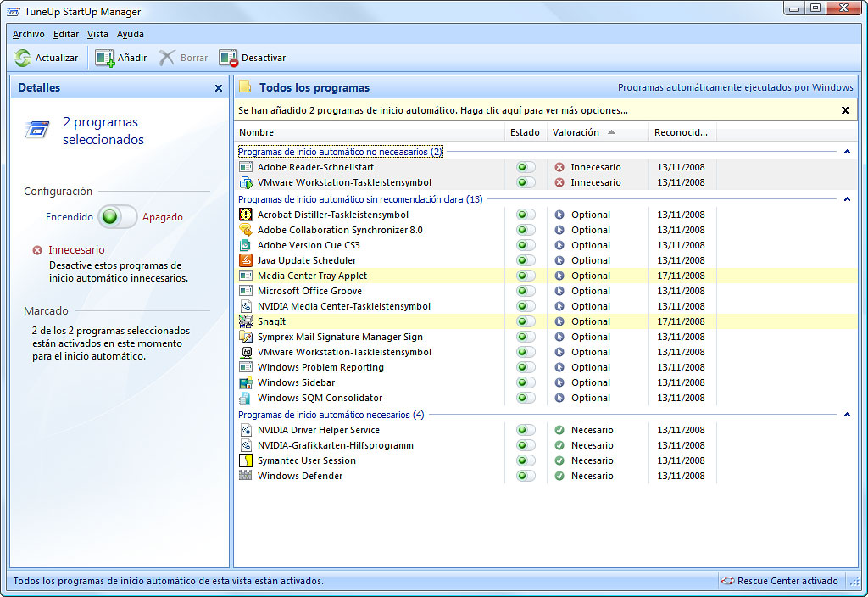The image size is (868, 597).
Task: Click the yellow notification about 2 added programs
Action: [x=433, y=110]
